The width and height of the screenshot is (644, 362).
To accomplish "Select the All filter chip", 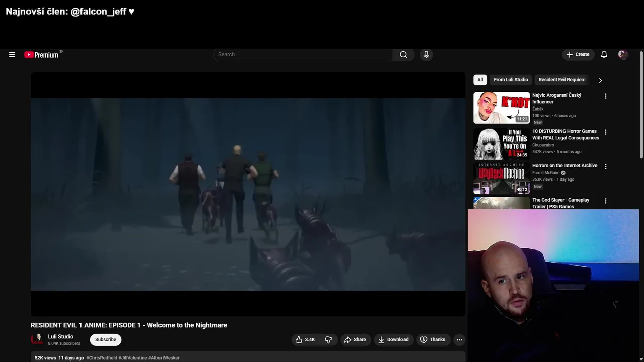I will click(x=480, y=80).
